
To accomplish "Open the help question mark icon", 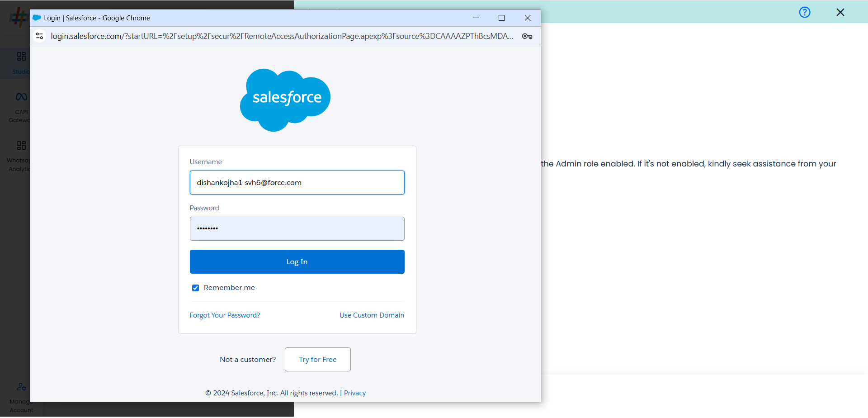I will 805,12.
